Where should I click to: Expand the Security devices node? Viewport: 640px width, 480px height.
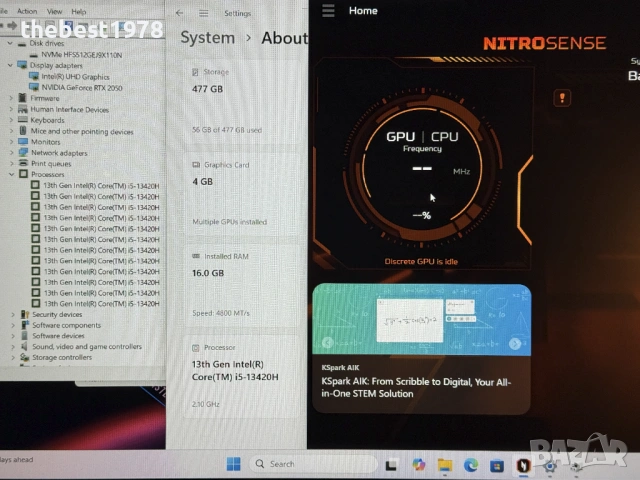point(13,314)
